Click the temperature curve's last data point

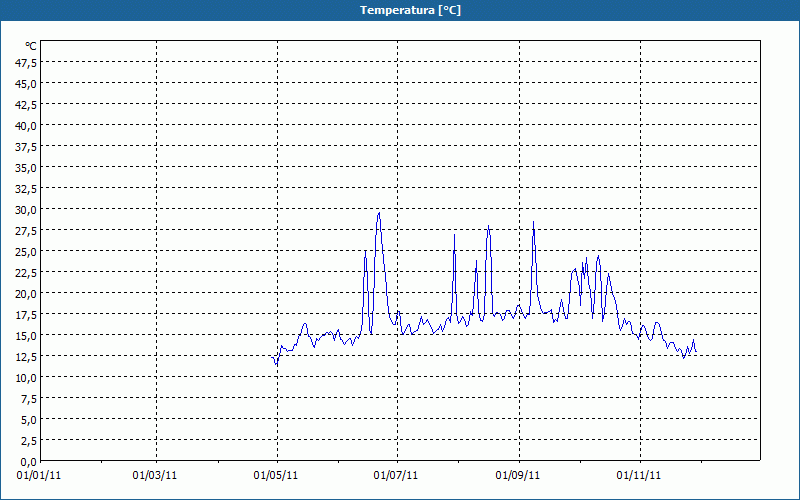[696, 352]
